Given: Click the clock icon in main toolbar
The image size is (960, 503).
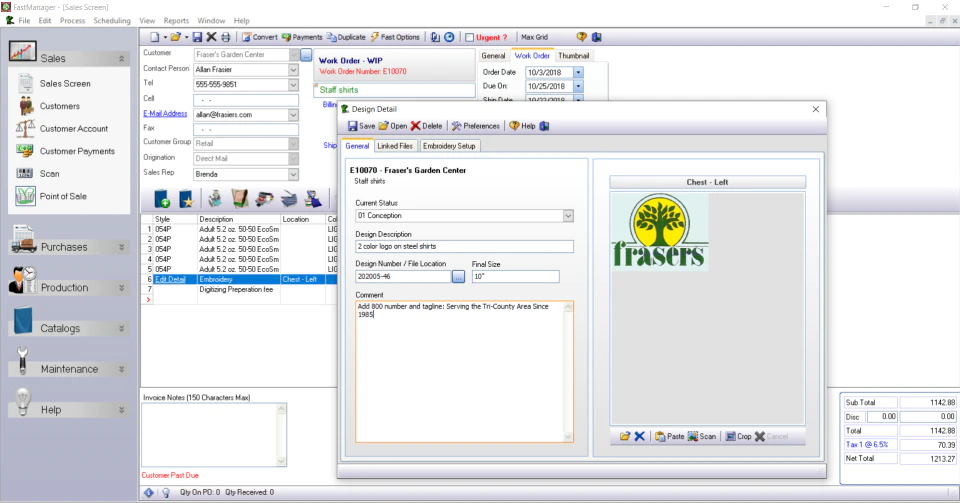Looking at the screenshot, I should point(449,37).
